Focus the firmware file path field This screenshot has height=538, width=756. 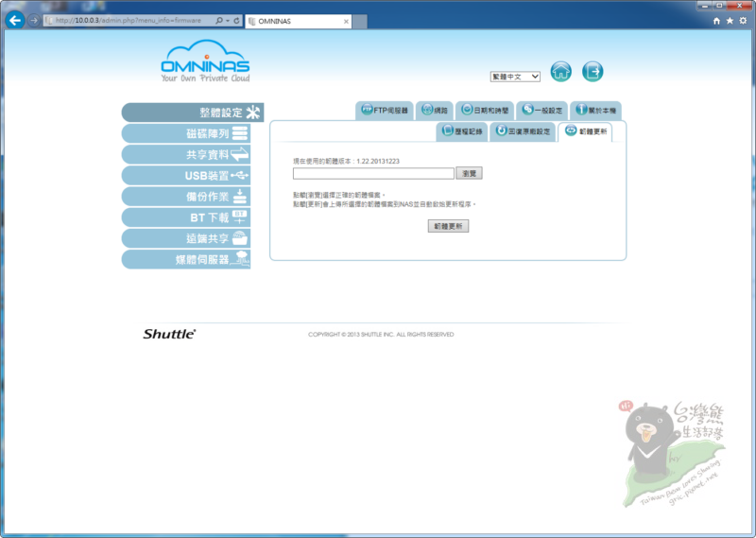coord(373,173)
